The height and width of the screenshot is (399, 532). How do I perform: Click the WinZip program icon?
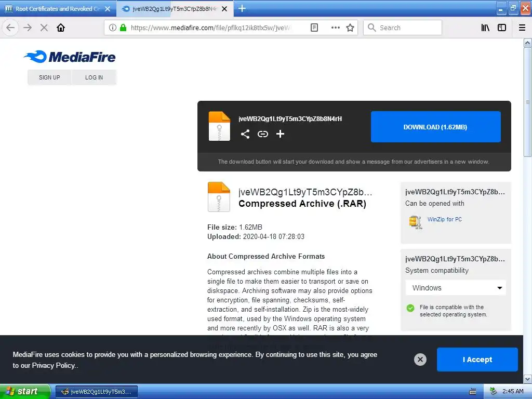click(x=415, y=222)
